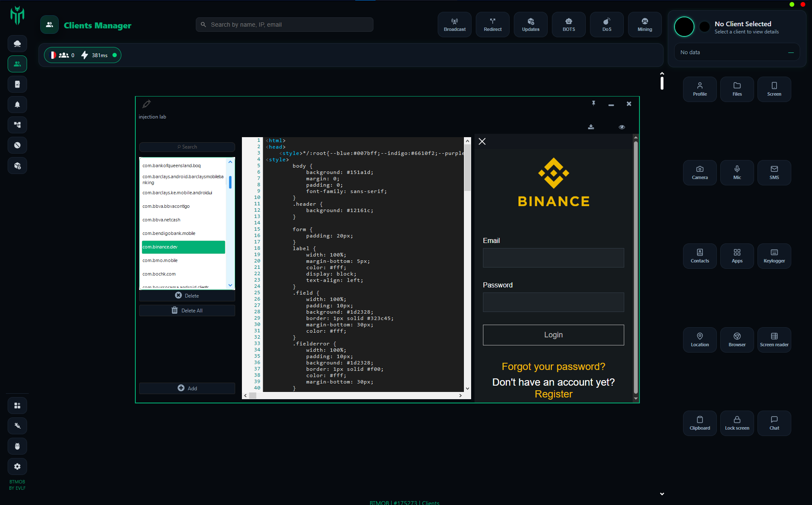The width and height of the screenshot is (812, 505).
Task: Open the BOTS section
Action: click(568, 25)
